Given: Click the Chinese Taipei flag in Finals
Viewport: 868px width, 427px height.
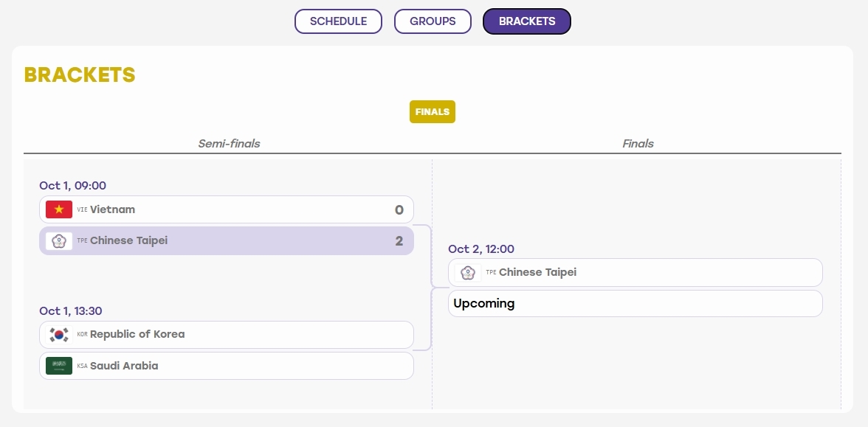Looking at the screenshot, I should pyautogui.click(x=468, y=272).
